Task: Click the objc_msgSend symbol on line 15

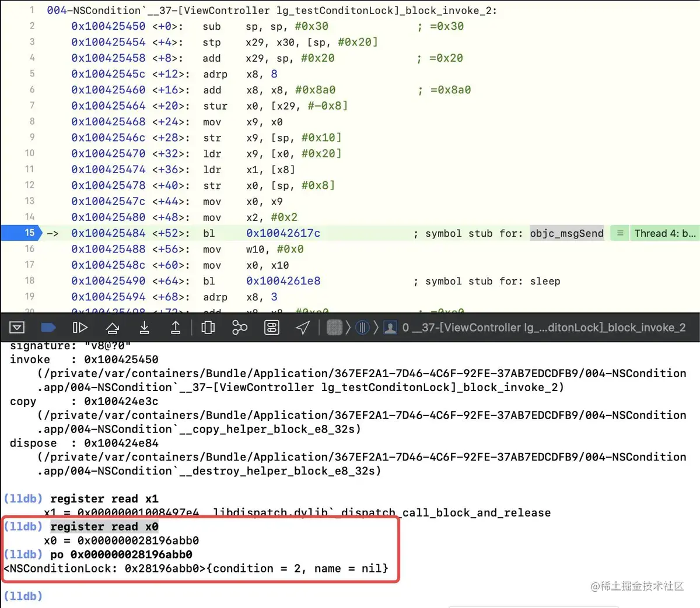Action: pos(567,233)
